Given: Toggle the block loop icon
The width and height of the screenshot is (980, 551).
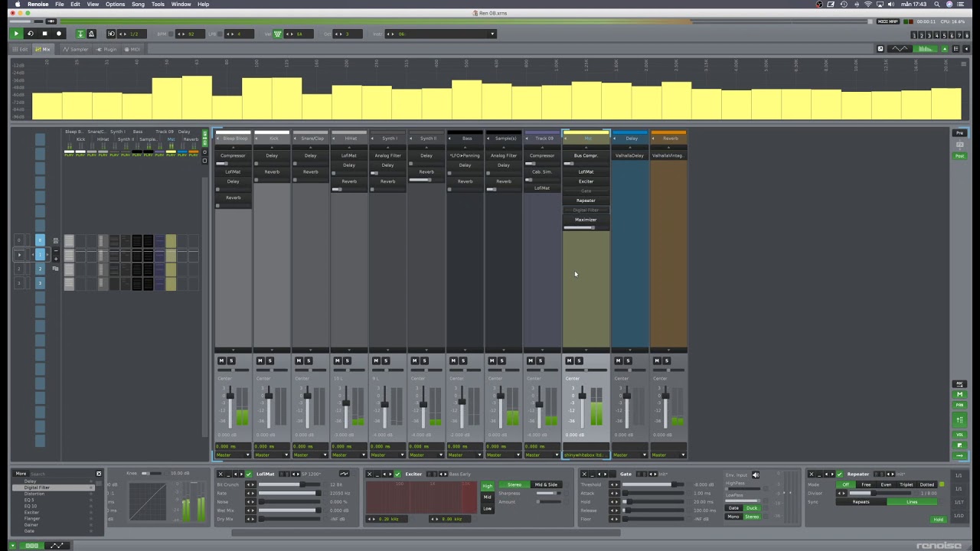Looking at the screenshot, I should click(112, 34).
